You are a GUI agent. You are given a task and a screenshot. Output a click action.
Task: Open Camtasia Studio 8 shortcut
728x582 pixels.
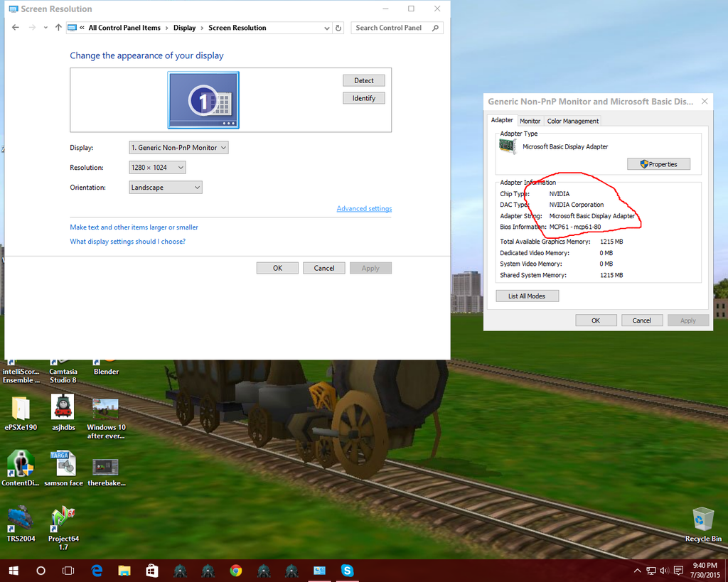(x=63, y=372)
